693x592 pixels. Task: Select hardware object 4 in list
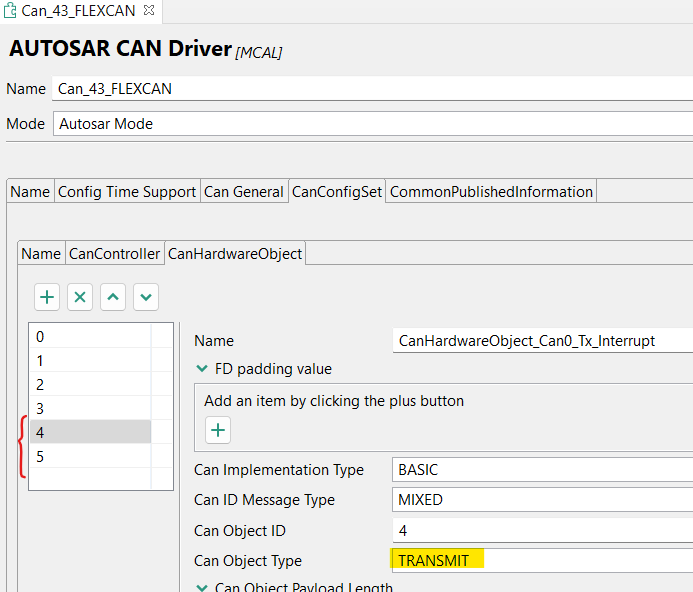[x=91, y=432]
